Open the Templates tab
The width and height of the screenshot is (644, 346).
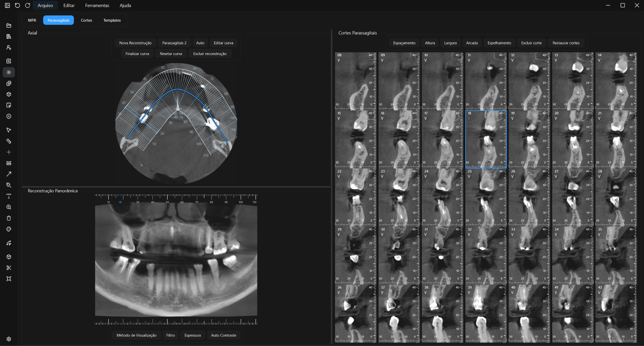[x=112, y=20]
